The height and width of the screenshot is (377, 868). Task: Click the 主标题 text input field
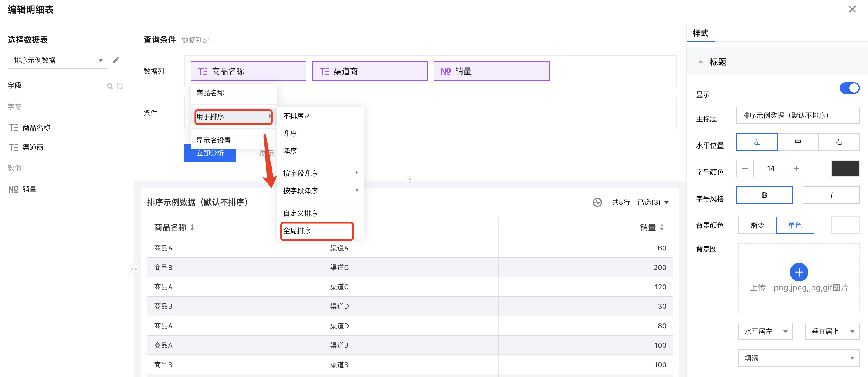(x=797, y=116)
